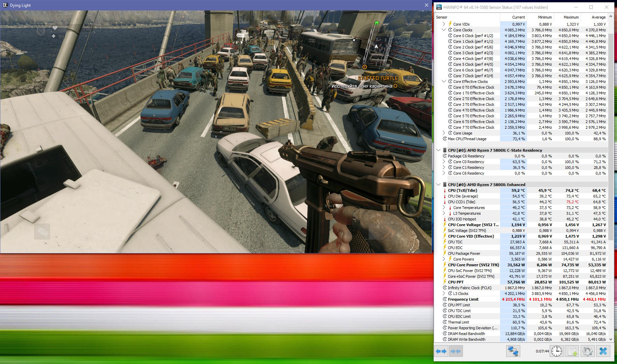This screenshot has height=364, width=617.
Task: Click the clock icon beside Frequency Limit
Action: point(445,299)
